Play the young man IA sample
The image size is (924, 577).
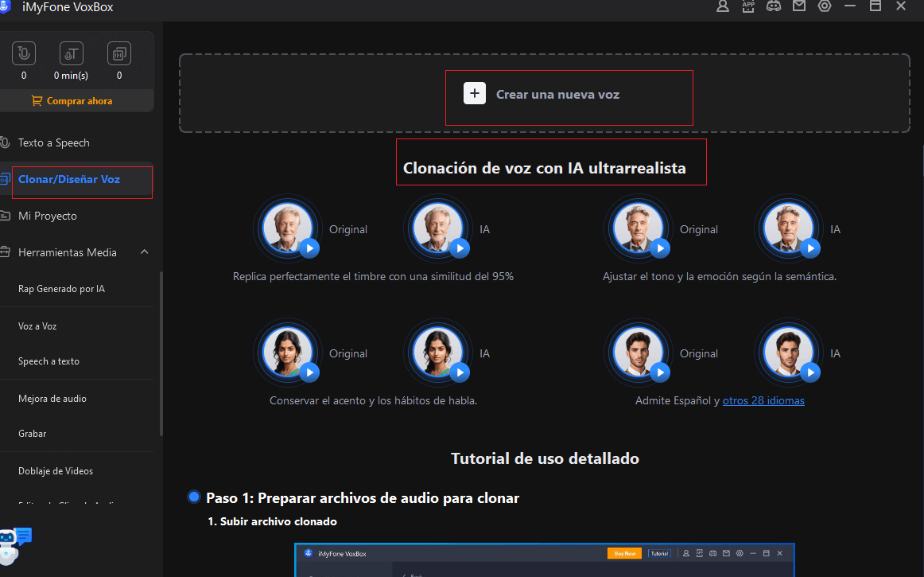[x=810, y=372]
